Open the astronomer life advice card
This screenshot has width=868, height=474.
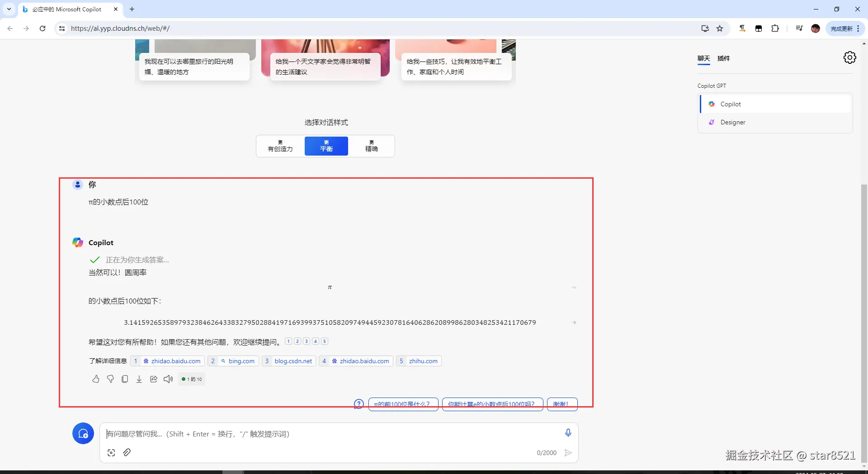(x=325, y=66)
